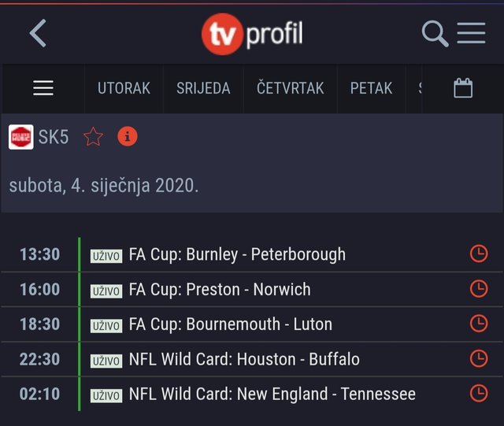Viewport: 504px width, 426px height.
Task: Show the SK5 channel info icon
Action: click(128, 136)
